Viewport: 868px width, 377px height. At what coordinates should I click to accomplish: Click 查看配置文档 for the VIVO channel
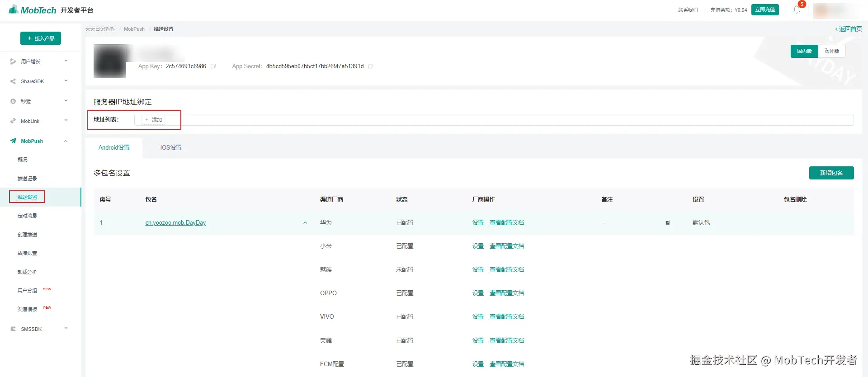[507, 316]
